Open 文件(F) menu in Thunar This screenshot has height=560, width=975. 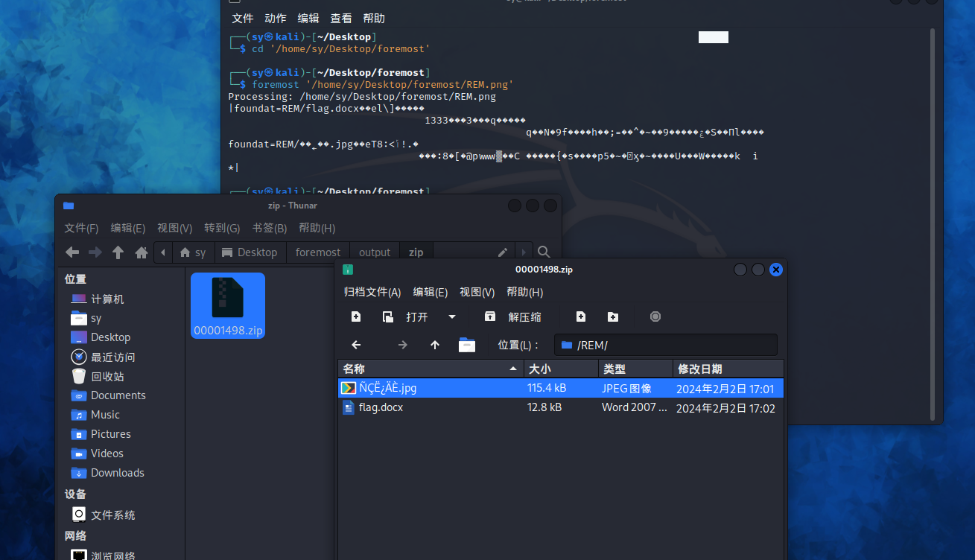81,228
